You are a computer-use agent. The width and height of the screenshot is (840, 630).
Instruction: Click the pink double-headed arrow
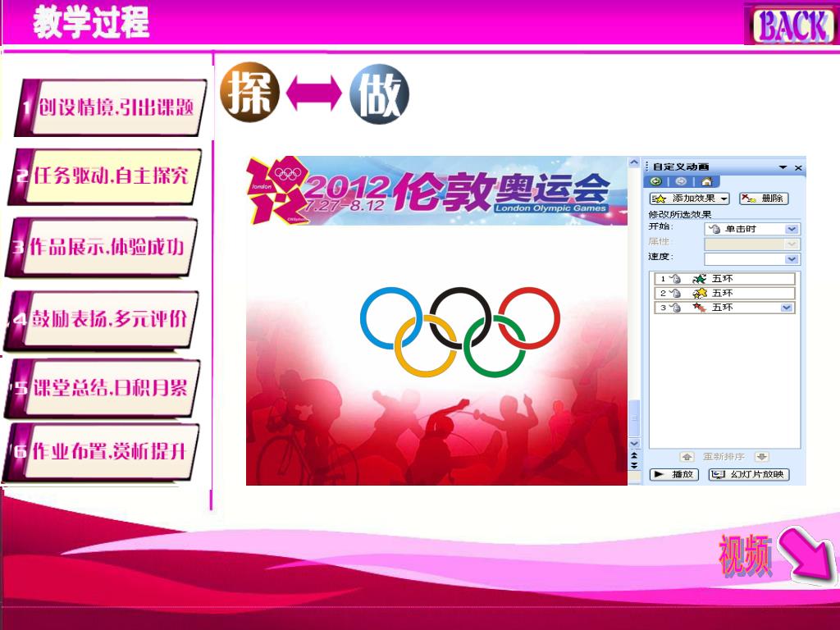click(314, 94)
